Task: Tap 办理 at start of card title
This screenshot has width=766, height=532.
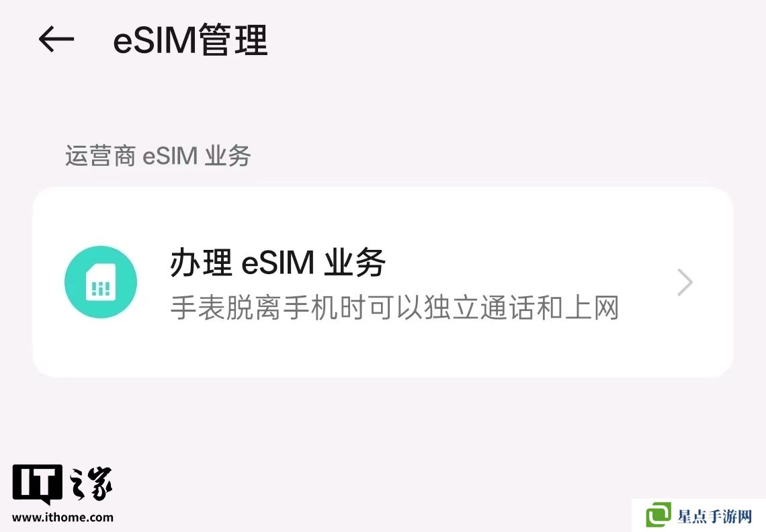Action: (201, 263)
